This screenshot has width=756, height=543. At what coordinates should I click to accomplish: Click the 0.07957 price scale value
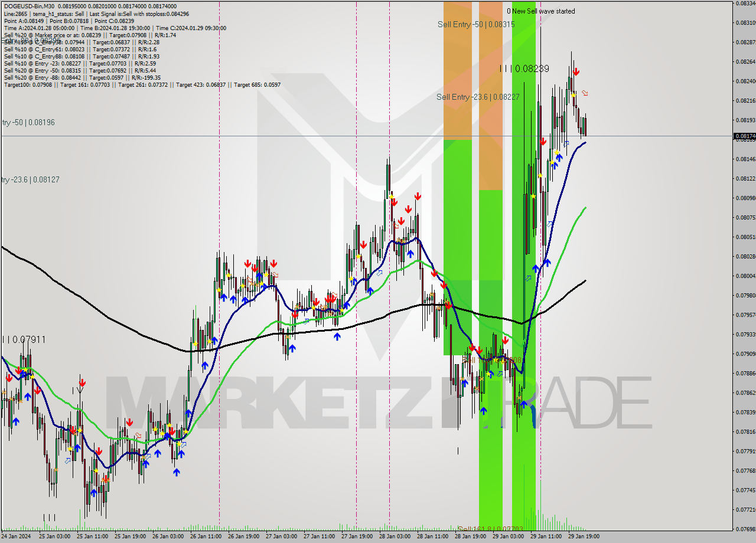pyautogui.click(x=745, y=315)
